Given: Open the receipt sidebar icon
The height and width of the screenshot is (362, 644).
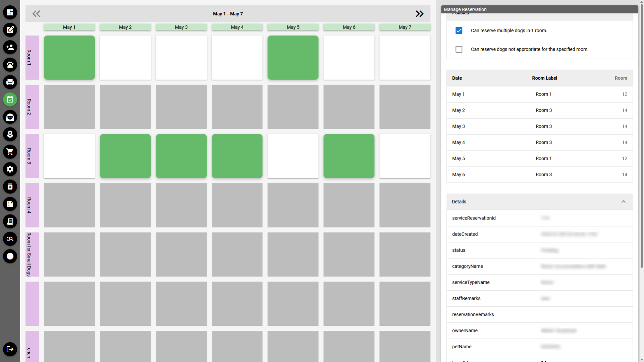Looking at the screenshot, I should pyautogui.click(x=10, y=222).
